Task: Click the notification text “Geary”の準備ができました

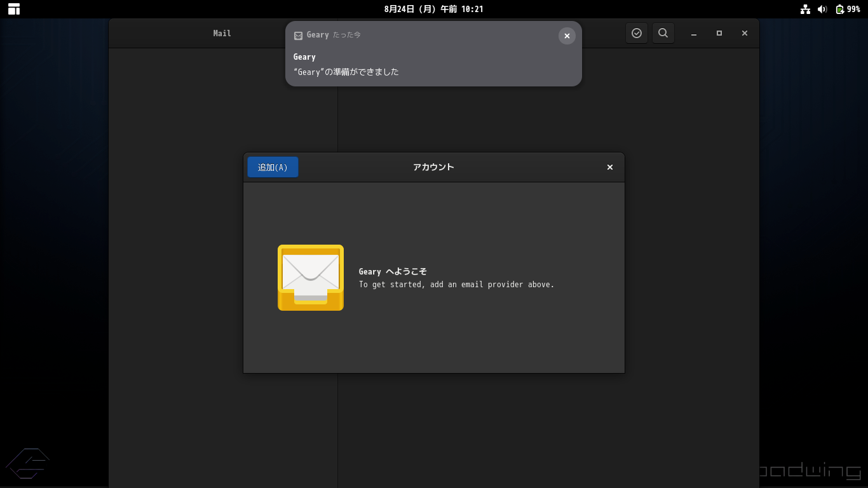Action: 346,72
